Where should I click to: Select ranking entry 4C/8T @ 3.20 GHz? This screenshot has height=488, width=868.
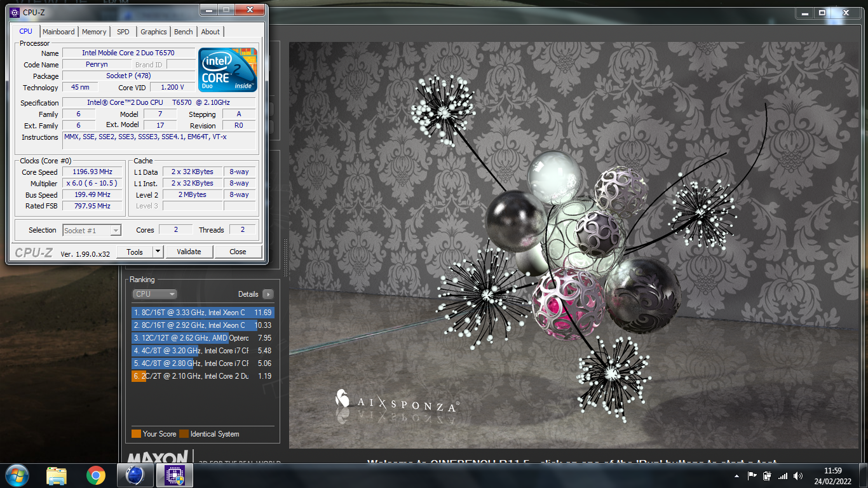click(x=202, y=350)
